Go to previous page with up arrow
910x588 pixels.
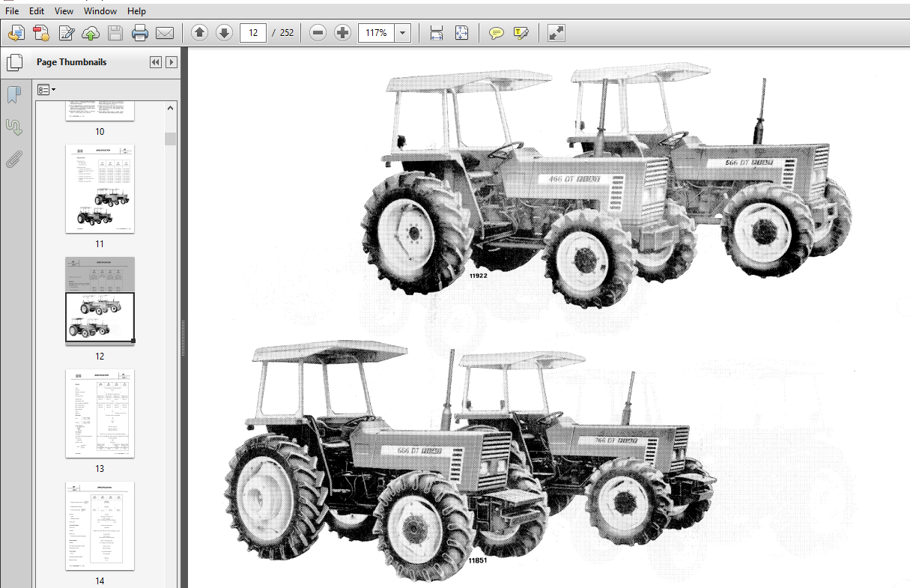point(199,33)
